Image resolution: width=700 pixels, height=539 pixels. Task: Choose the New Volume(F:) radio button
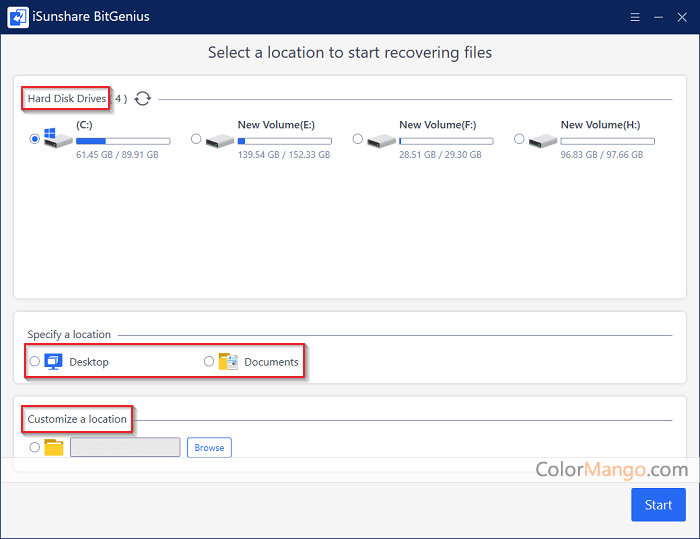click(357, 139)
